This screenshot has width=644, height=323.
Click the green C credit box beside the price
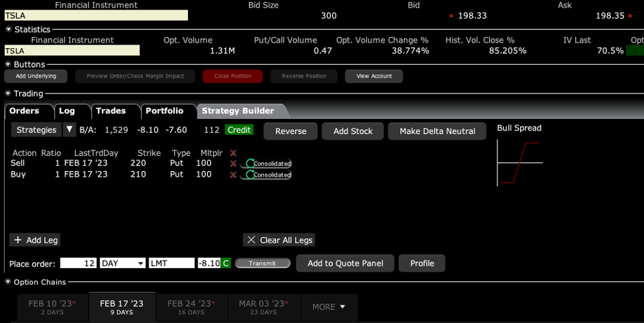pos(226,263)
